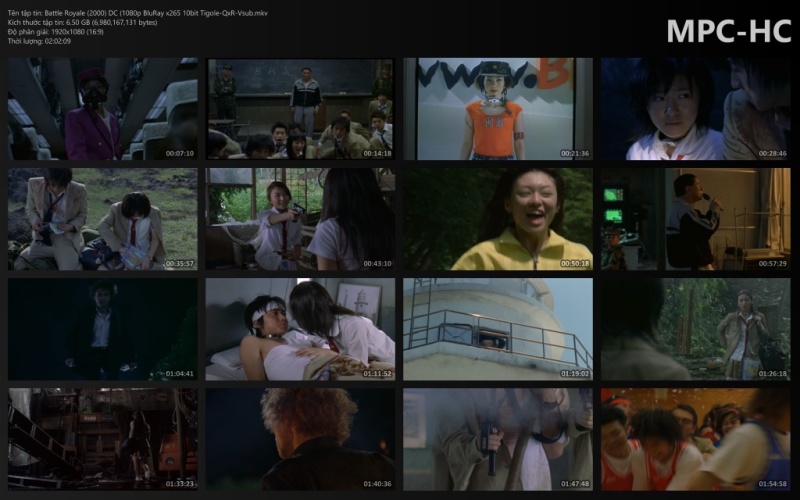Click the forest thumbnail at 01:26:18
This screenshot has width=800, height=500.
click(695, 329)
